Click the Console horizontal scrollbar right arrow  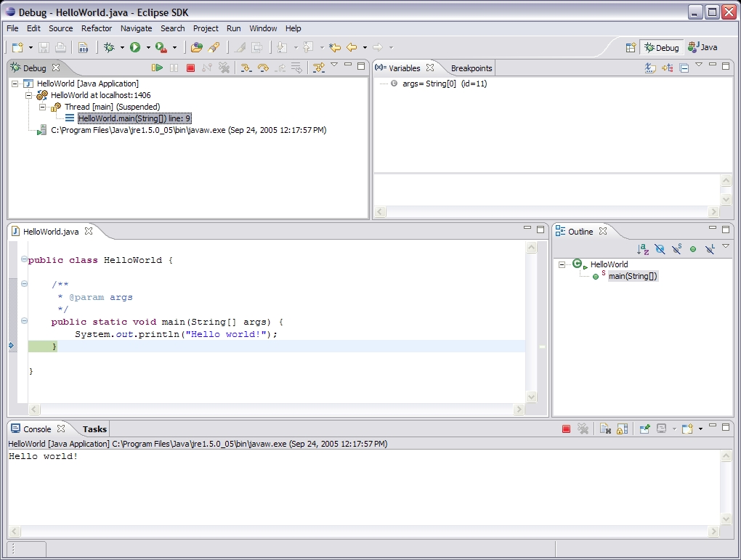click(x=713, y=532)
